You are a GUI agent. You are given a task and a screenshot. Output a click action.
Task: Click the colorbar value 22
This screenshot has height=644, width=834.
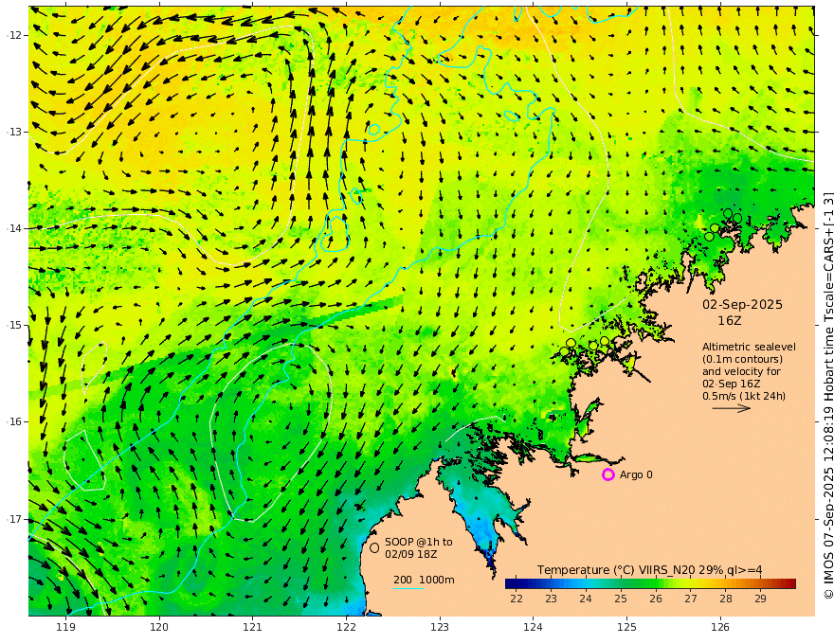tap(516, 599)
